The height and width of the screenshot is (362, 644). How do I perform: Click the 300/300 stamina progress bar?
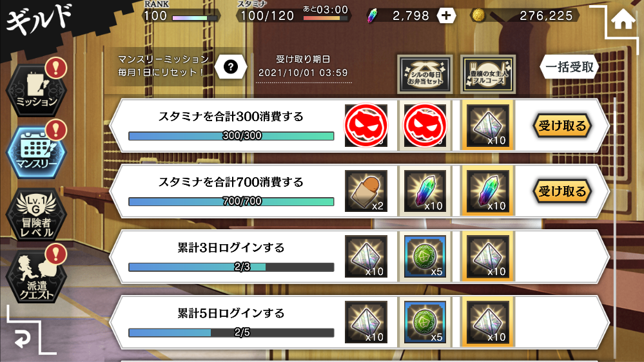tap(231, 136)
